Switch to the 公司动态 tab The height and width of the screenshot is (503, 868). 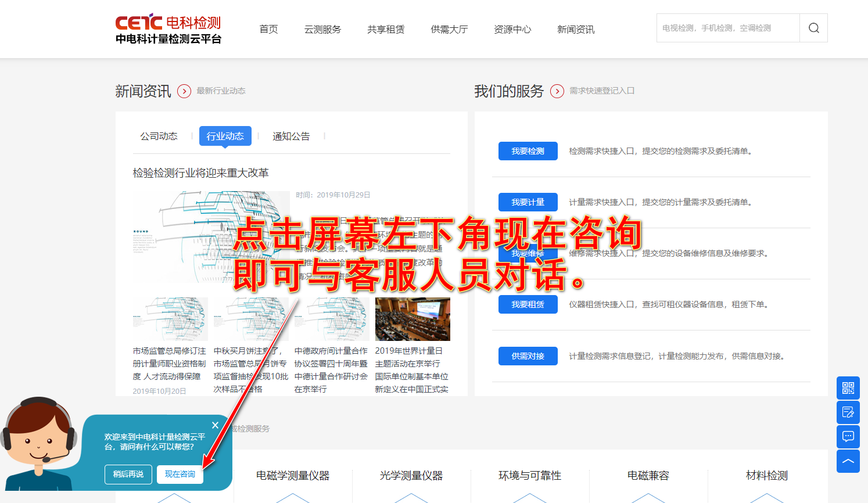coord(159,136)
